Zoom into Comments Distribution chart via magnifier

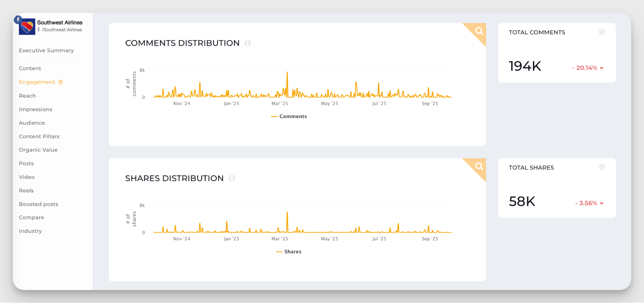(x=479, y=31)
